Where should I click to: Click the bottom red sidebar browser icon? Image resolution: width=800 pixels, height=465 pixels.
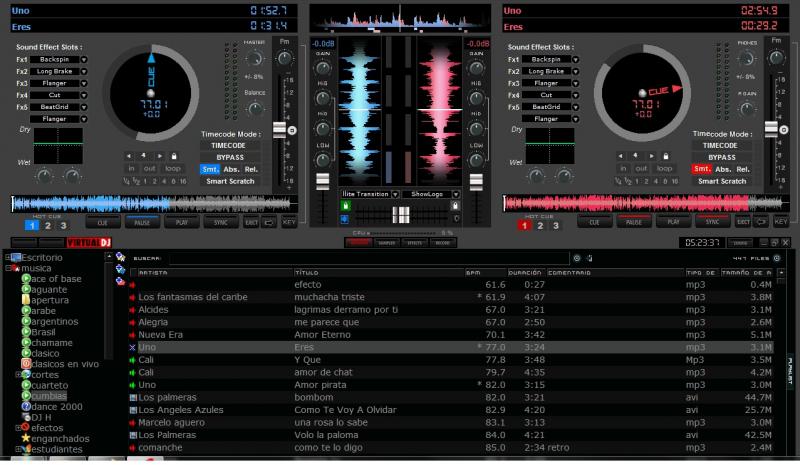point(120,281)
